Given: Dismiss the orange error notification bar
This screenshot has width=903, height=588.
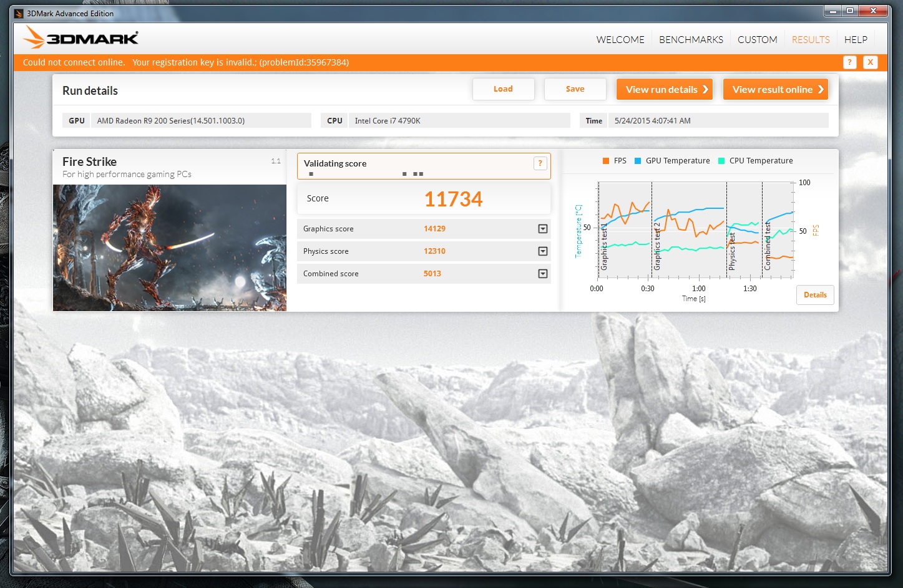Looking at the screenshot, I should [x=870, y=62].
